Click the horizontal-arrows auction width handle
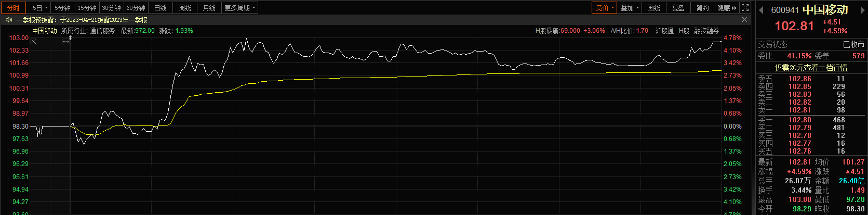 pos(66,42)
